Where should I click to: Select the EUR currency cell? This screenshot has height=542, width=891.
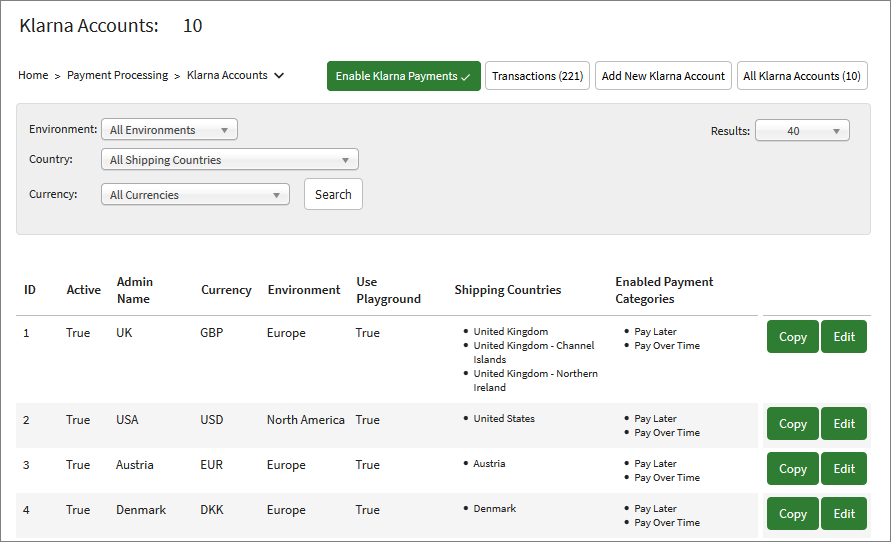211,465
